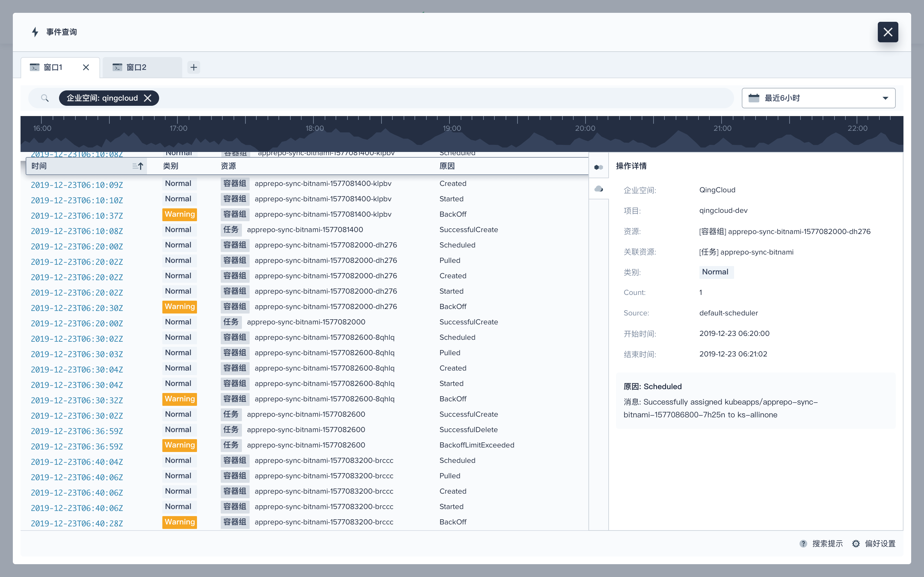Click the calendar icon in time selector

pos(754,98)
